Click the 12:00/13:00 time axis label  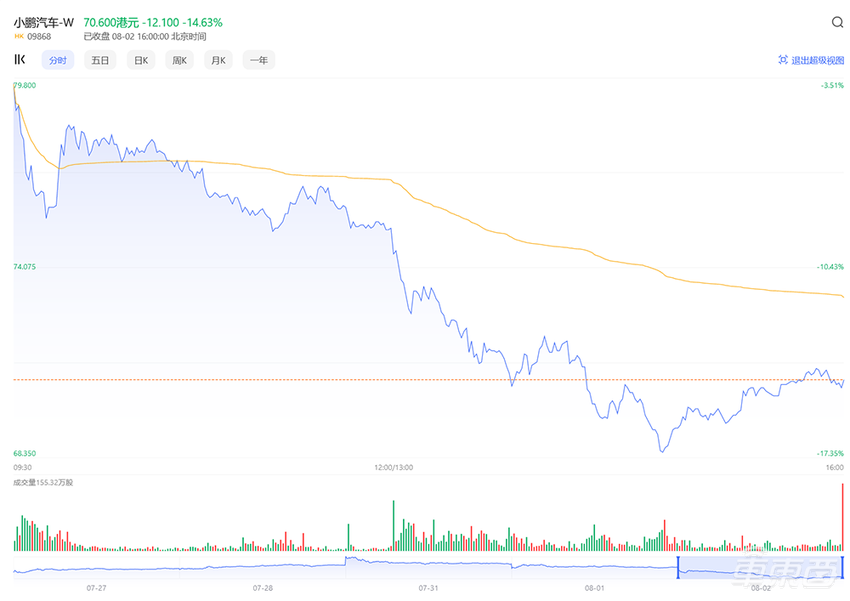click(394, 467)
